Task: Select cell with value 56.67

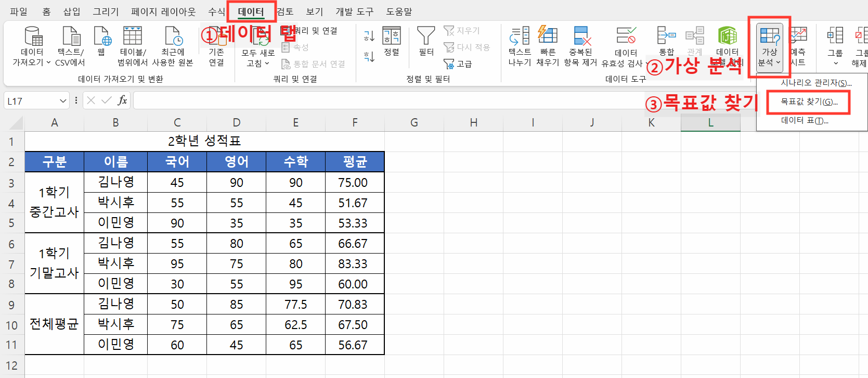Action: coord(355,345)
